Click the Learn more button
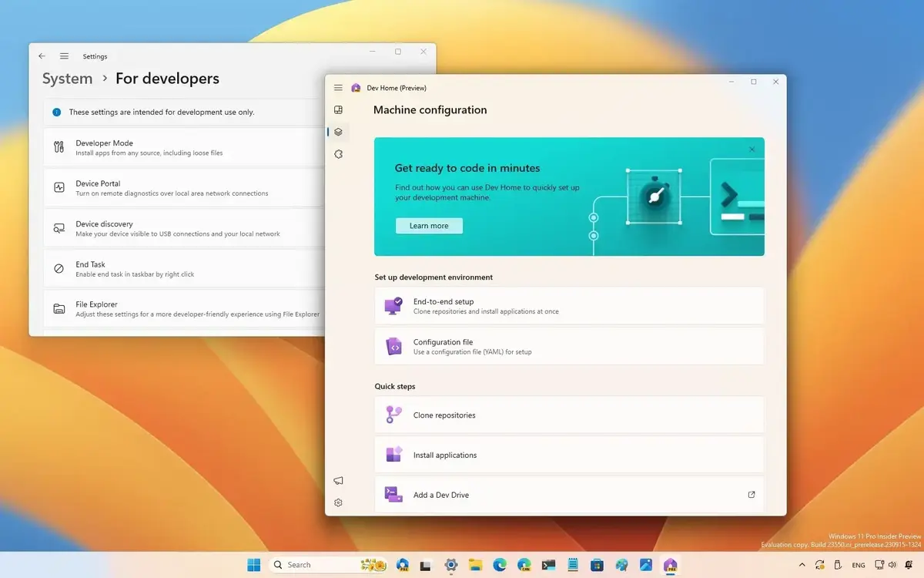This screenshot has width=924, height=578. [429, 226]
